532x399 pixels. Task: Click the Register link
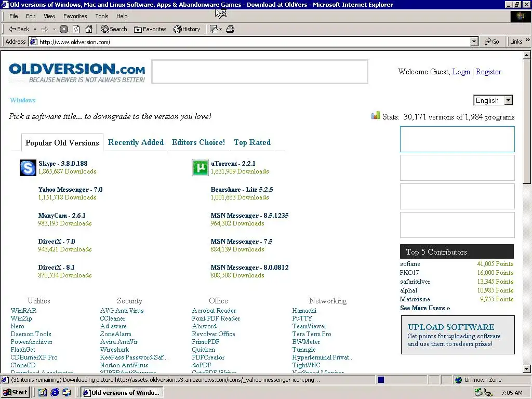click(488, 72)
